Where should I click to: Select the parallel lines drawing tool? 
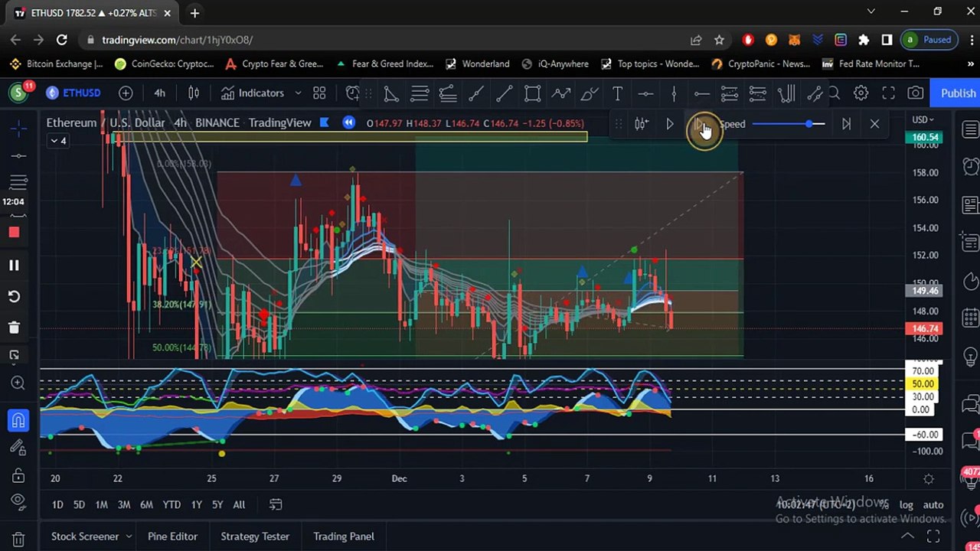pyautogui.click(x=420, y=93)
